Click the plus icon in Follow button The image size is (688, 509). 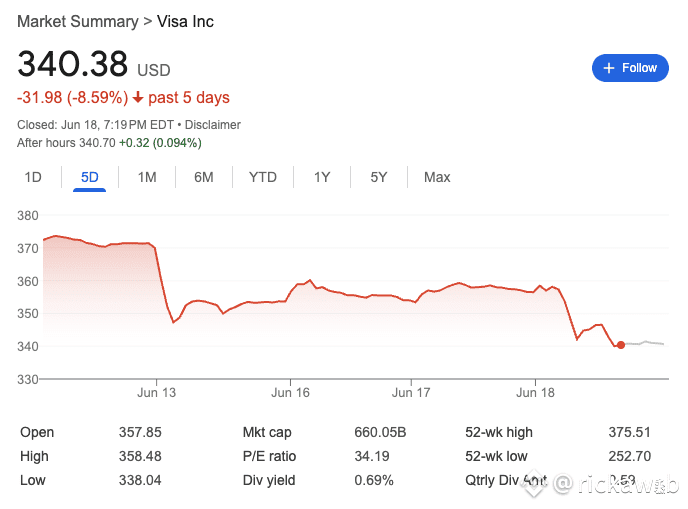pyautogui.click(x=609, y=68)
